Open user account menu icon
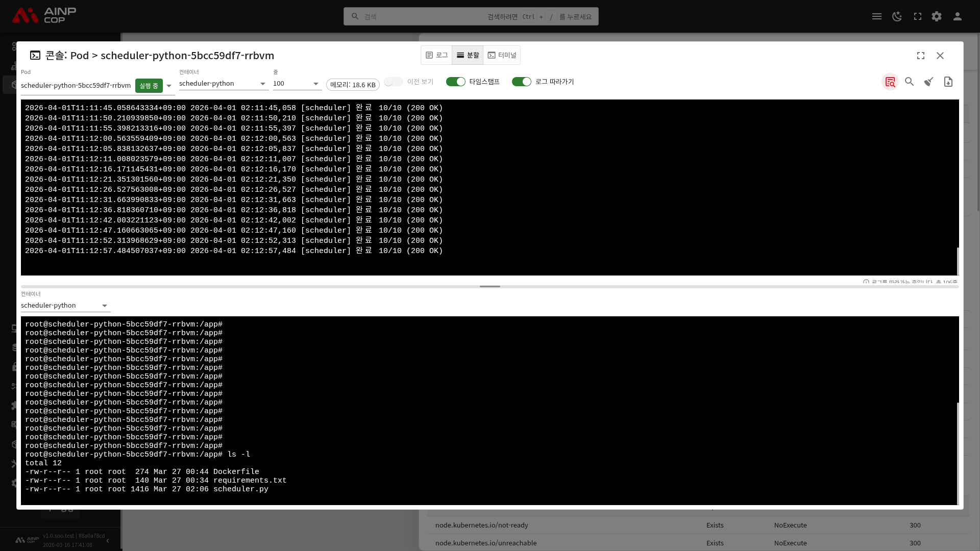Image resolution: width=980 pixels, height=551 pixels. click(x=958, y=16)
